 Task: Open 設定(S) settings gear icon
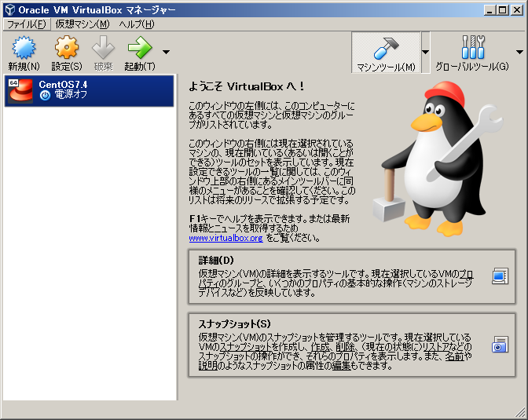coord(67,48)
